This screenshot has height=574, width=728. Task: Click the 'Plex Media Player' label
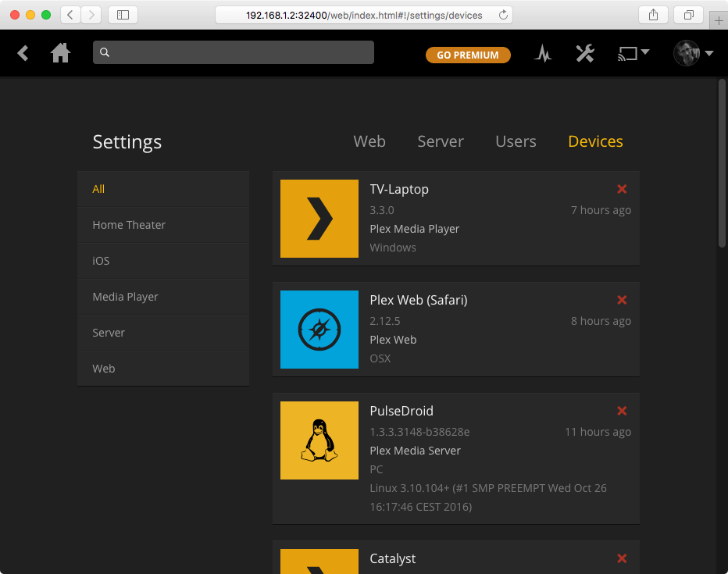pos(415,229)
